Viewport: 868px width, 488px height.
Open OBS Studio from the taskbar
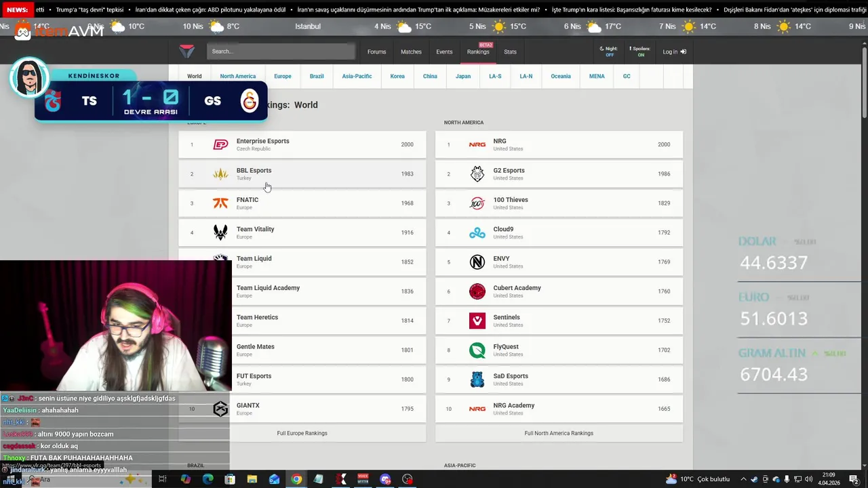click(408, 479)
